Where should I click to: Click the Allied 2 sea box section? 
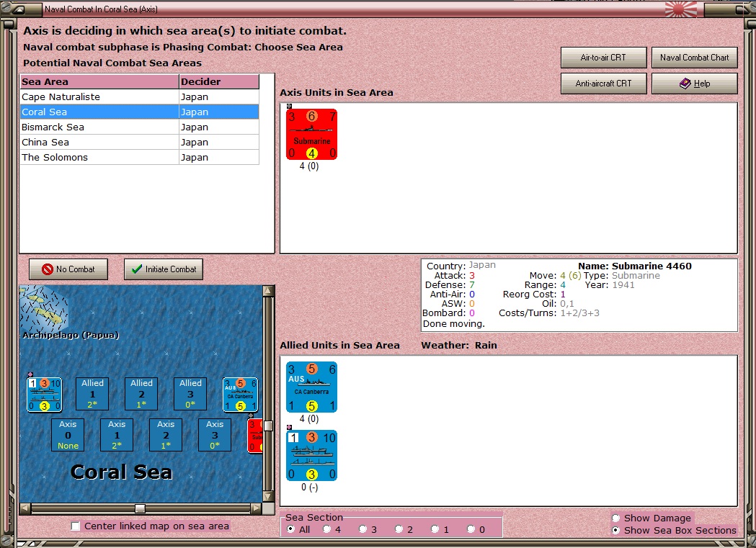coord(141,394)
